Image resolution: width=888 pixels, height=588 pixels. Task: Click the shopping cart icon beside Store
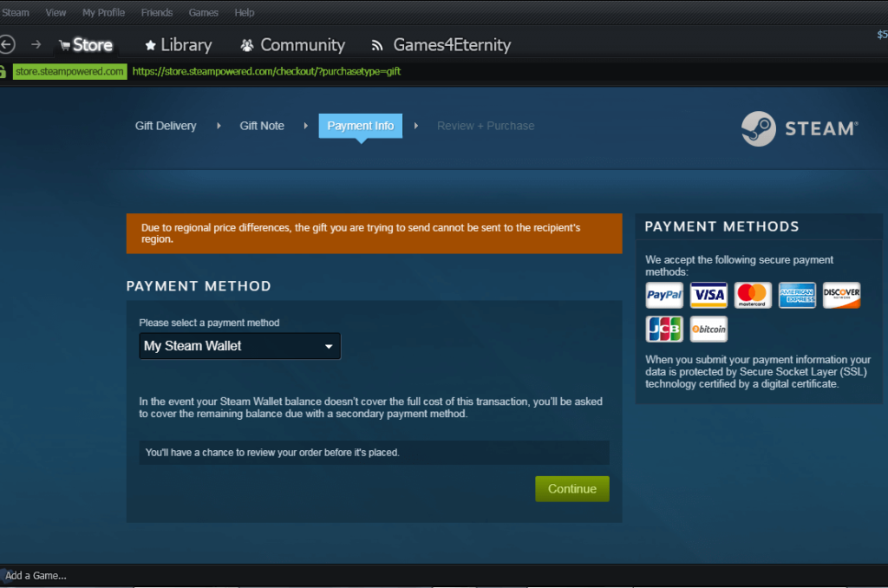coord(64,45)
